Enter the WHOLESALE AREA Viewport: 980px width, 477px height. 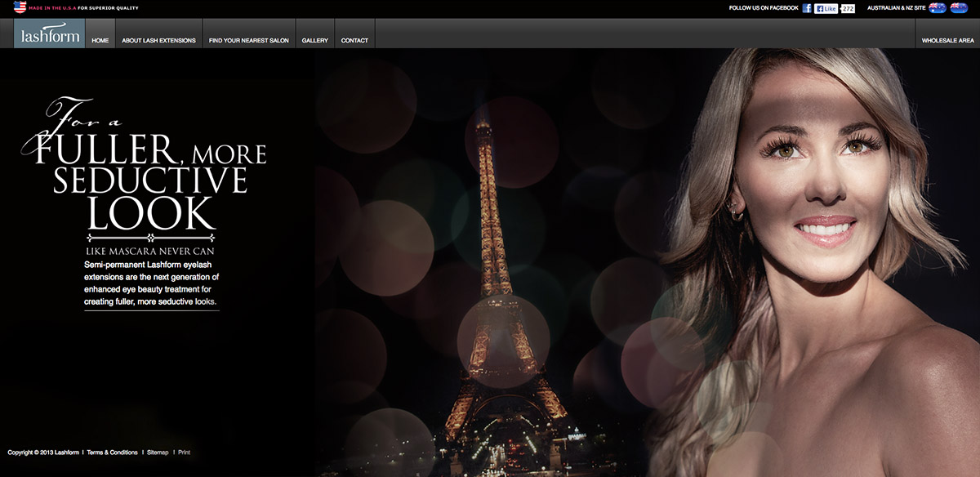(x=947, y=38)
